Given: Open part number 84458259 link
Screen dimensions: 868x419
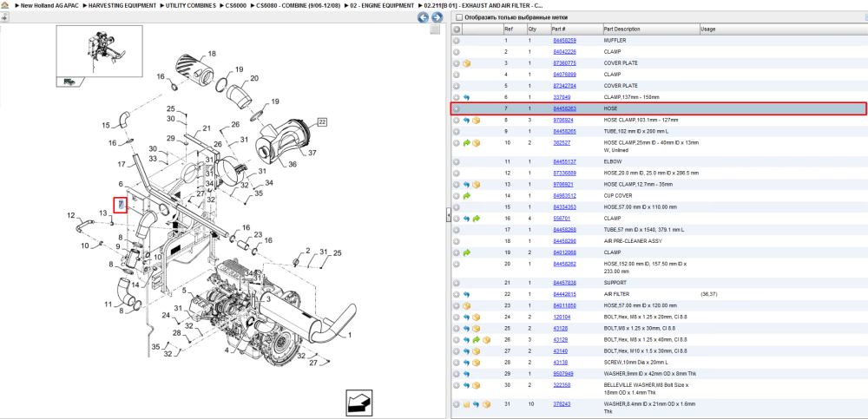Looking at the screenshot, I should pyautogui.click(x=565, y=41).
